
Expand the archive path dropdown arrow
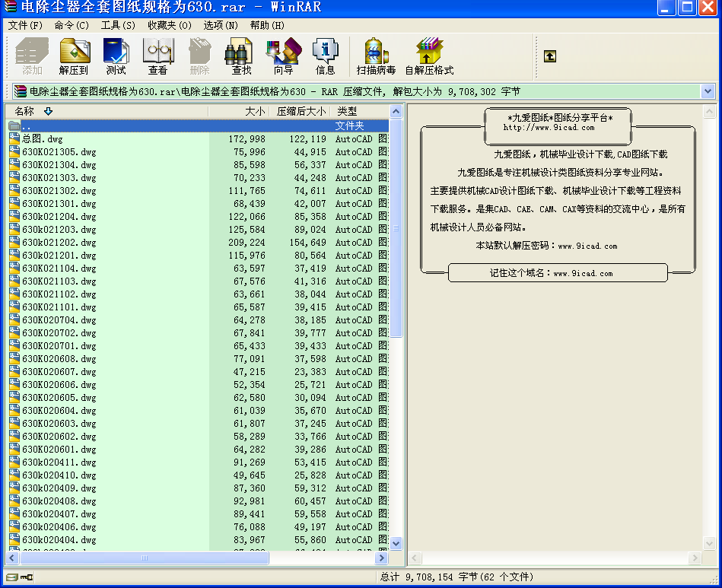(708, 91)
